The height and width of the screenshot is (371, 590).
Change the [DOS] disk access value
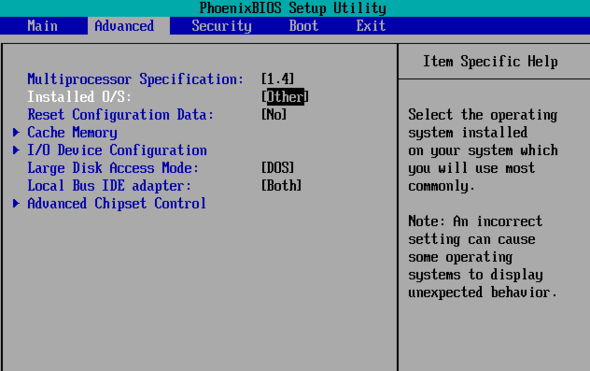tap(278, 168)
